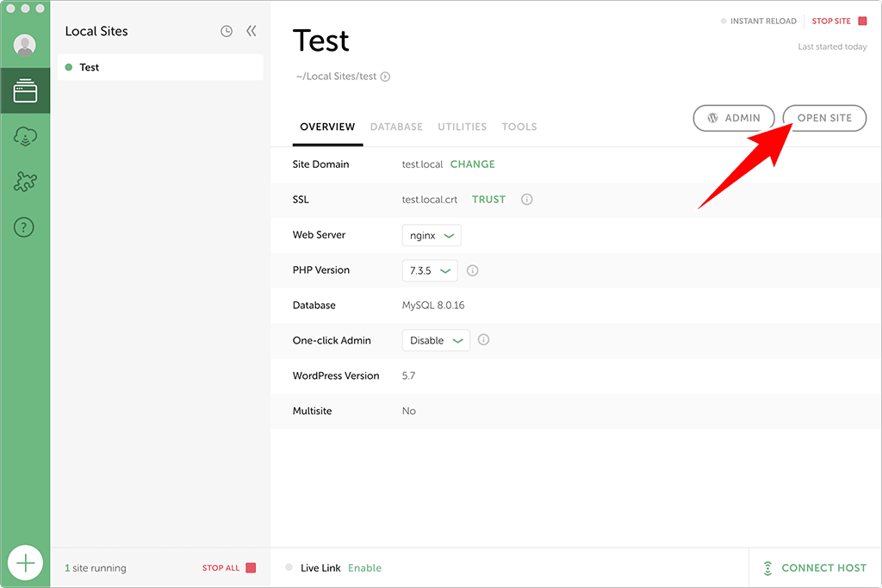The image size is (882, 588).
Task: Switch to the Utilities tab
Action: pyautogui.click(x=463, y=127)
